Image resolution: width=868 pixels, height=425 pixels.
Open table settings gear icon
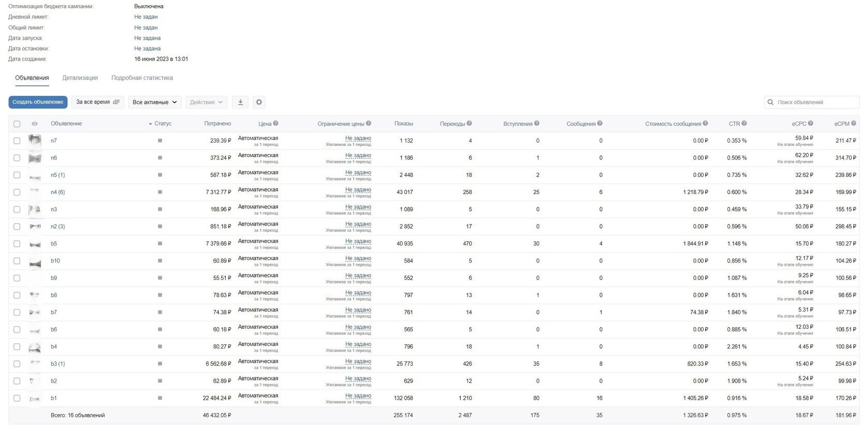coord(259,102)
